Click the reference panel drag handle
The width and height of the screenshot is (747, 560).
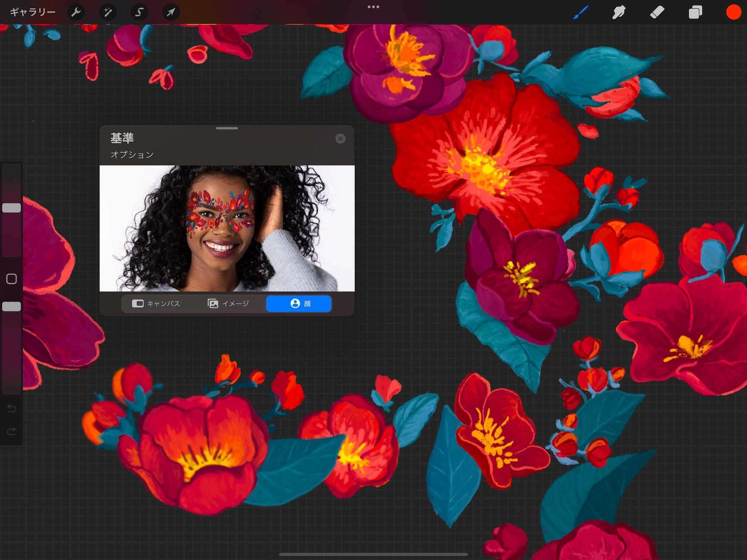coord(227,128)
